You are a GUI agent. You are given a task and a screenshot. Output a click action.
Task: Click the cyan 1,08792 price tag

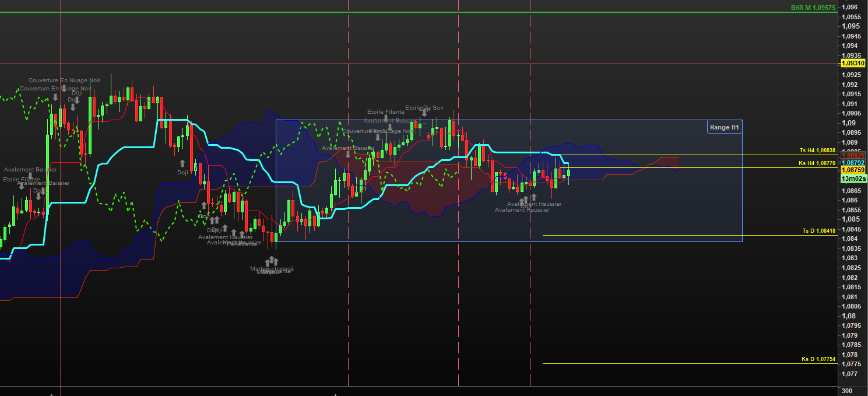coord(853,163)
